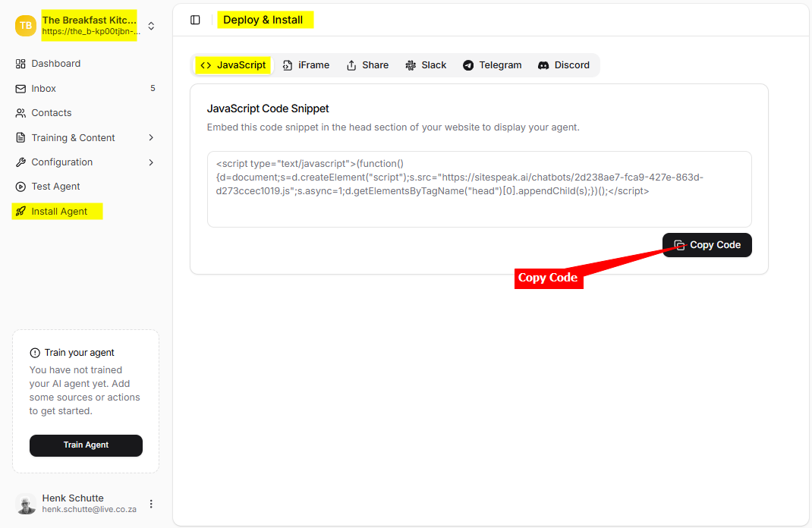Screen dimensions: 812x528
Task: Click the Configuration wrench icon
Action: pyautogui.click(x=20, y=162)
